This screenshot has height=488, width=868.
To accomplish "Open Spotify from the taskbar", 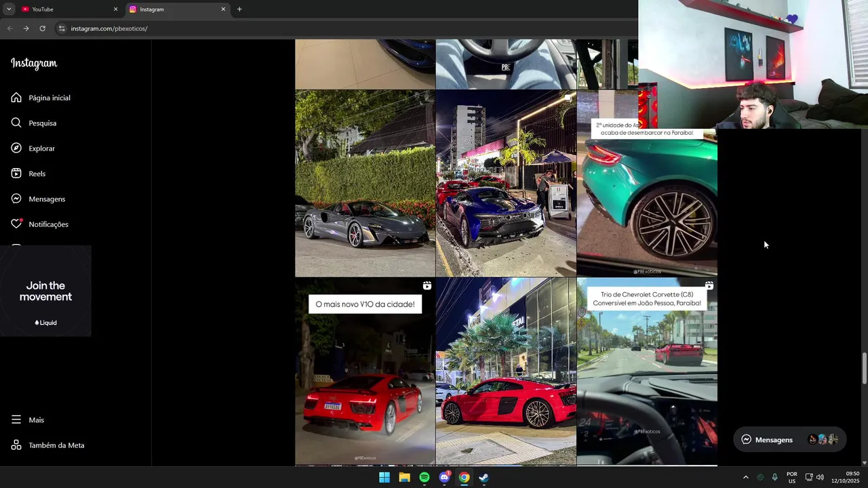I will pos(425,477).
